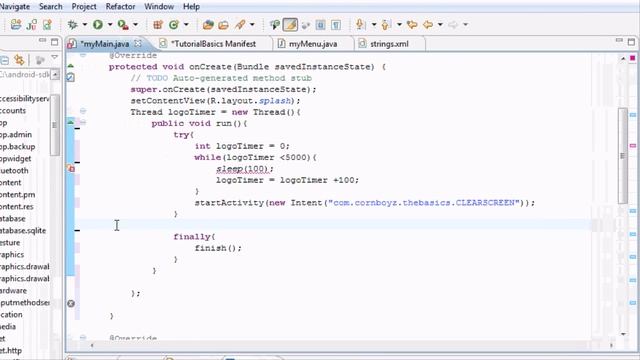The width and height of the screenshot is (640, 360).
Task: Click the 'finish();' code line
Action: 218,248
